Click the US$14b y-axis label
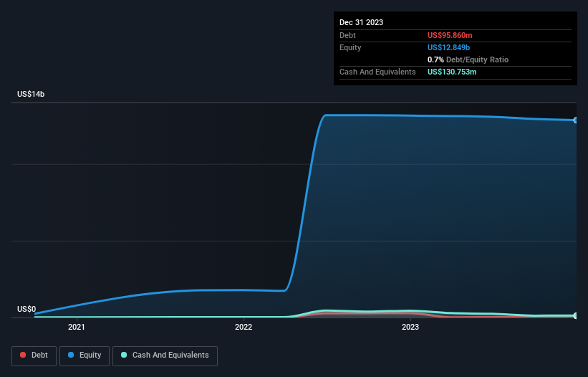 pyautogui.click(x=31, y=94)
